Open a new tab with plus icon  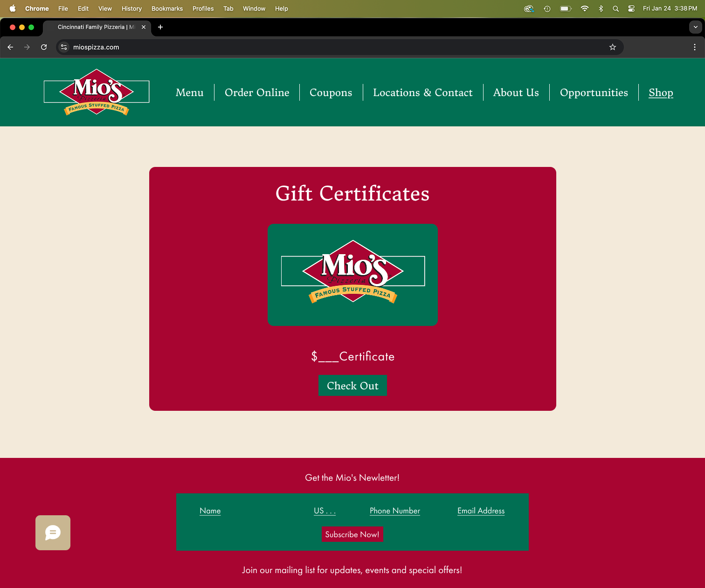pyautogui.click(x=160, y=27)
